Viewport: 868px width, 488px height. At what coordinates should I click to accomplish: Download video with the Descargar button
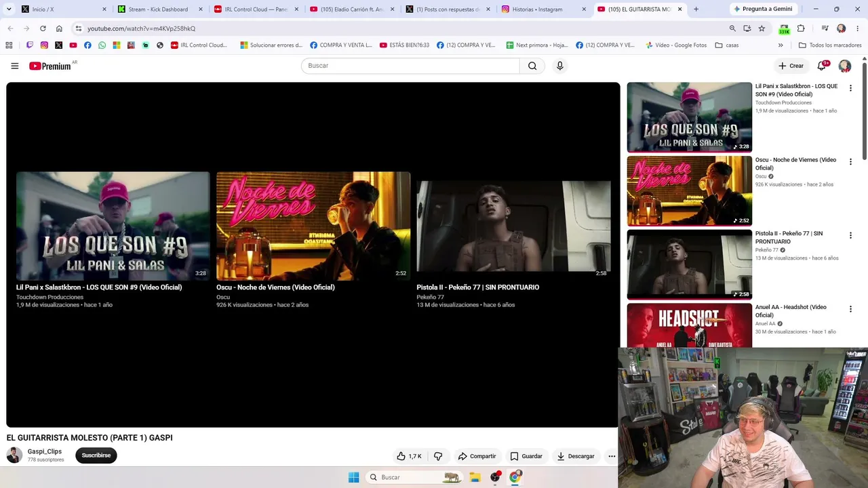coord(576,456)
